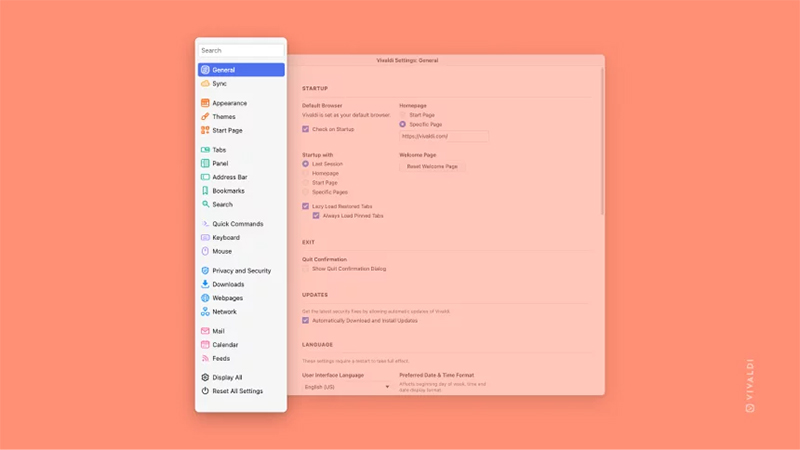This screenshot has height=450, width=800.
Task: Click the Themes brush icon
Action: tap(205, 117)
